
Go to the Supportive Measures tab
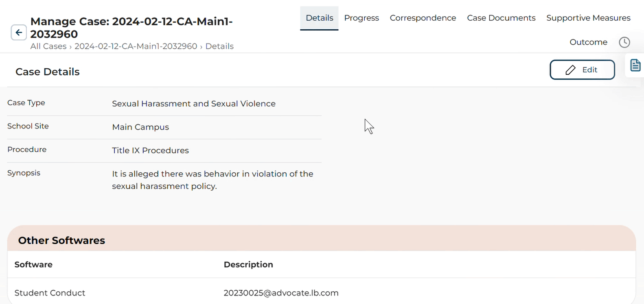(x=588, y=18)
